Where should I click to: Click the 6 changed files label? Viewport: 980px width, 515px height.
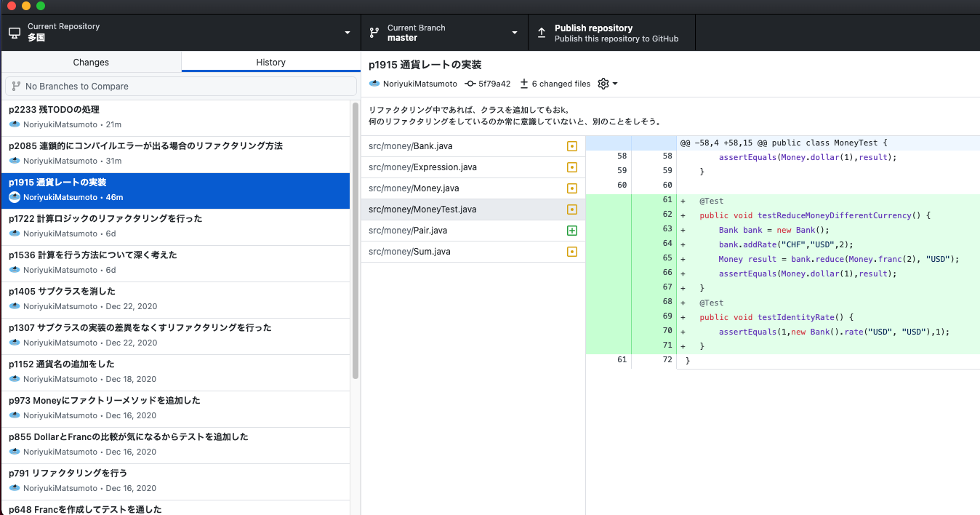click(x=561, y=84)
